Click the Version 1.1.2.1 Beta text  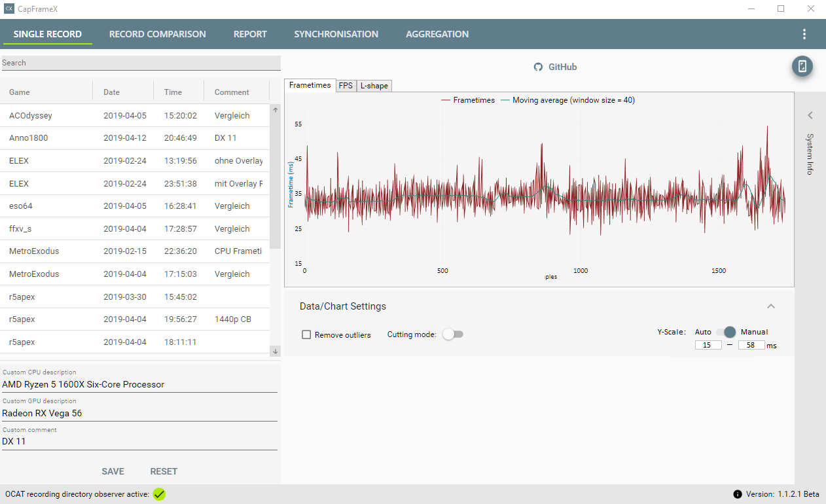[783, 494]
